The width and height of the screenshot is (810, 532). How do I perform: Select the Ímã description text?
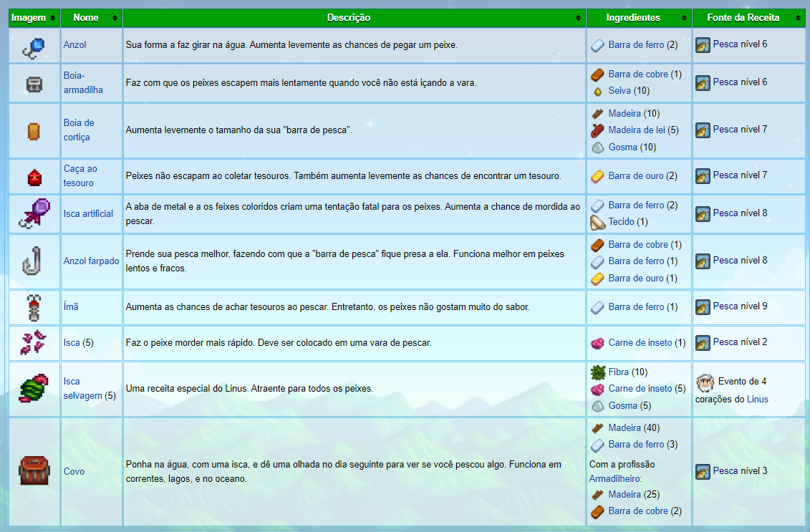327,306
